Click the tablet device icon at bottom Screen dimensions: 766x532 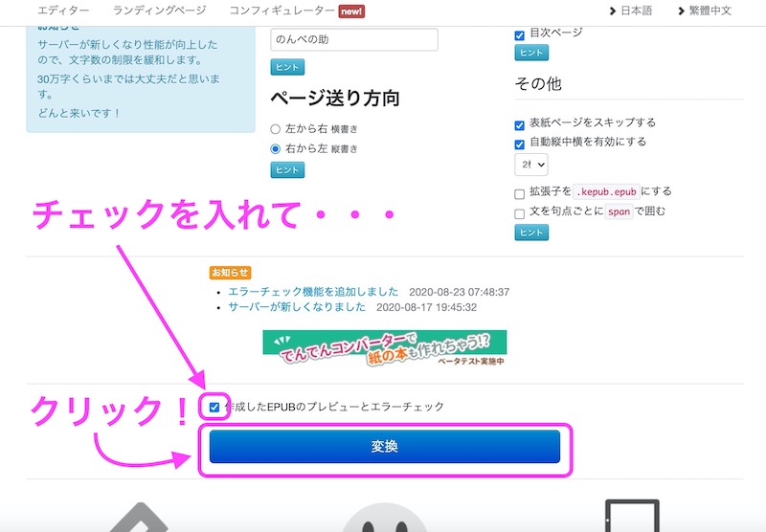pos(633,517)
